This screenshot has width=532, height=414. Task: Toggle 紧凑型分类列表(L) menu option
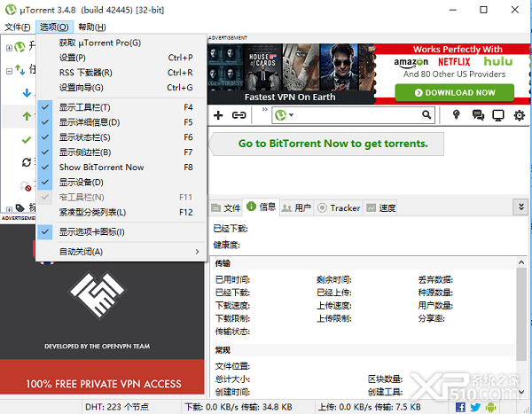tap(121, 212)
